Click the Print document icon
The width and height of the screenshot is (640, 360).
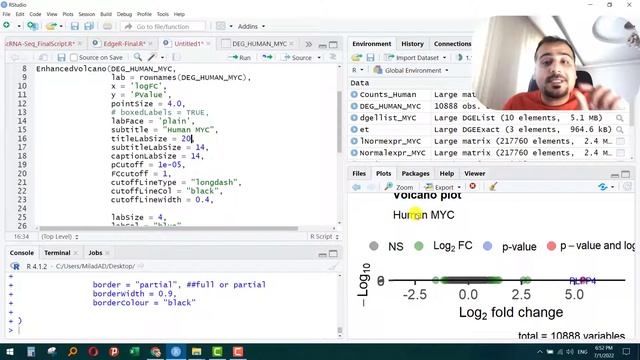(107, 26)
